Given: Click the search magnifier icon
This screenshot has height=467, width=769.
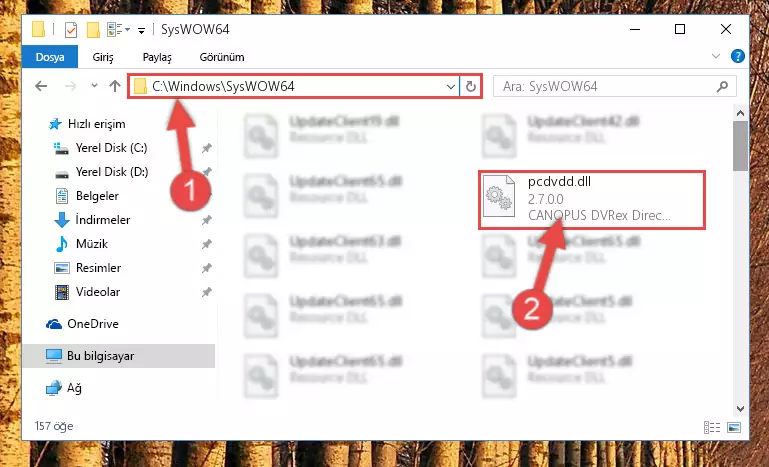Looking at the screenshot, I should (x=722, y=87).
